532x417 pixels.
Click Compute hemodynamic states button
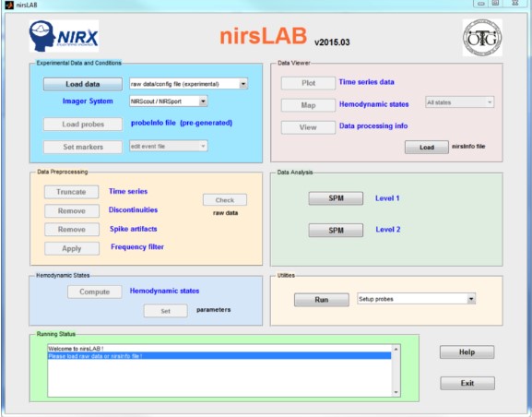point(95,292)
